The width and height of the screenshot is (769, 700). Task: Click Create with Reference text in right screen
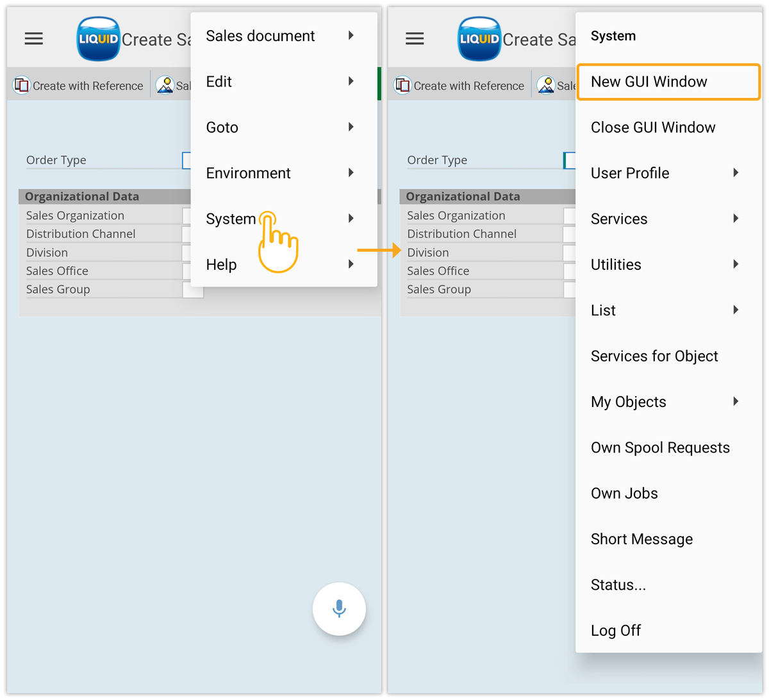point(468,86)
